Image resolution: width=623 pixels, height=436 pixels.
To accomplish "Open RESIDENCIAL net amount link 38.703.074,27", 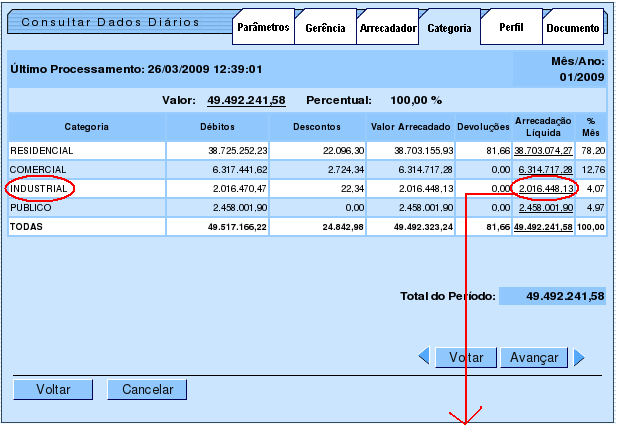I will (543, 150).
